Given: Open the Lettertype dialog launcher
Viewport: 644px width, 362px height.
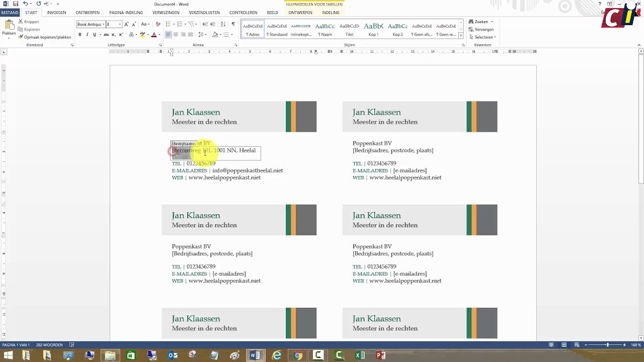Looking at the screenshot, I should (x=160, y=45).
